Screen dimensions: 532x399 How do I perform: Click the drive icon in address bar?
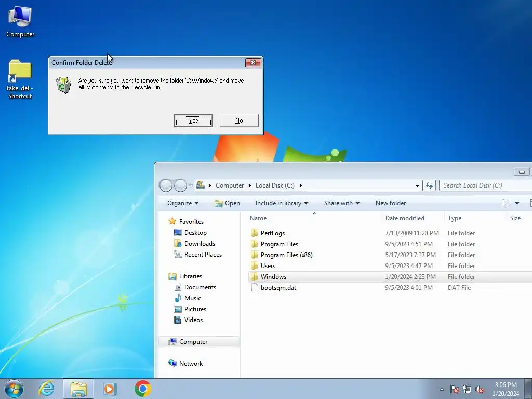tap(201, 185)
